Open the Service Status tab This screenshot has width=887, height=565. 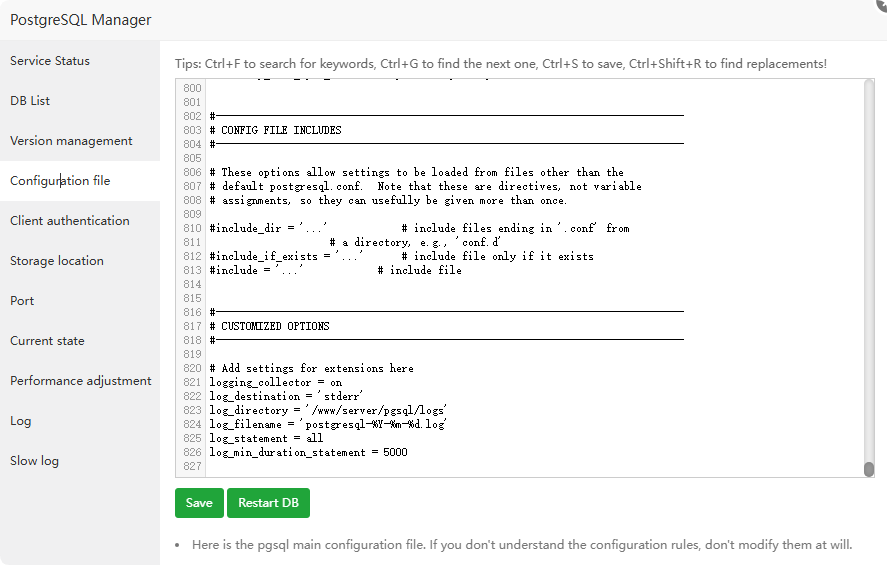tap(50, 61)
